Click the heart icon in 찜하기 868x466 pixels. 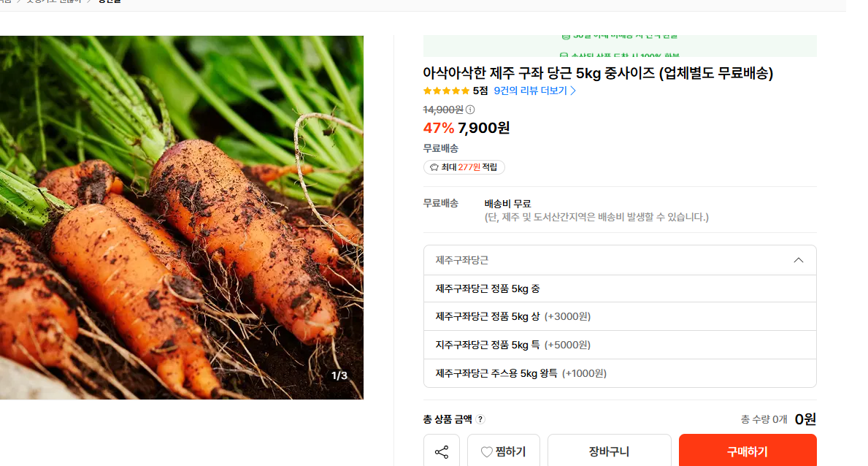487,452
